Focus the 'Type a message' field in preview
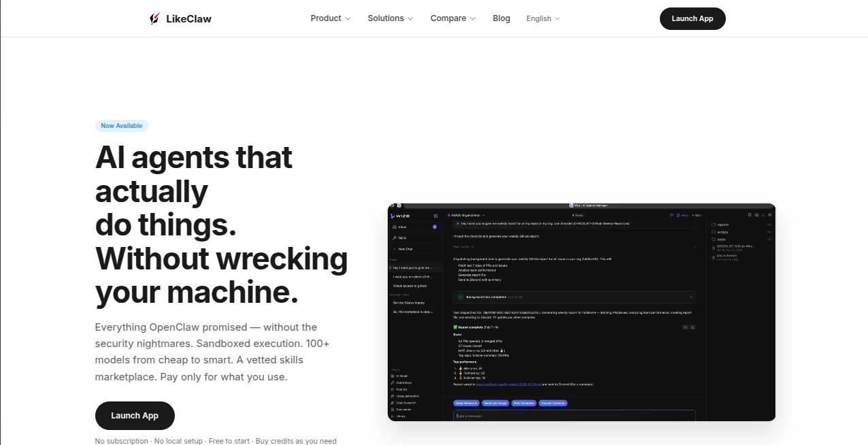 [x=575, y=415]
